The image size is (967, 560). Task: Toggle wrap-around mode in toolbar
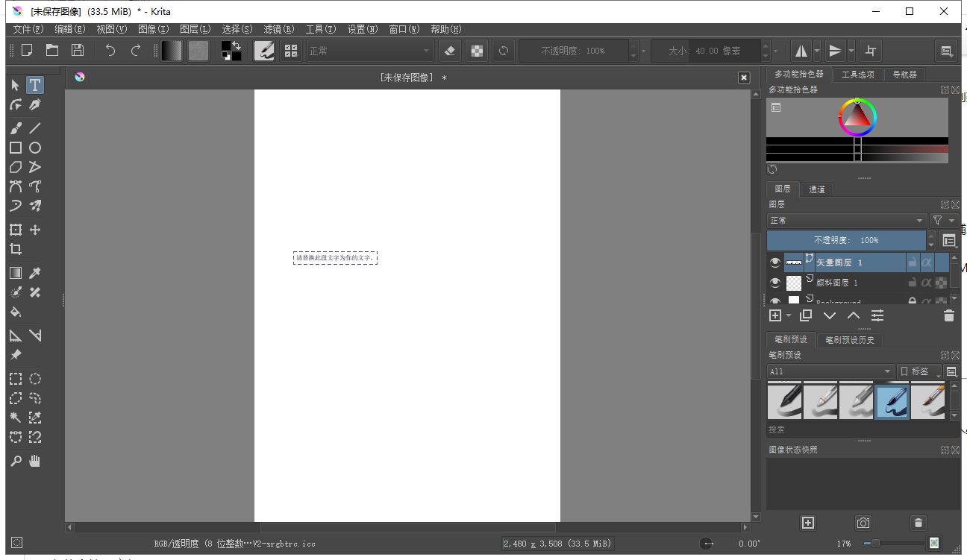pyautogui.click(x=871, y=51)
